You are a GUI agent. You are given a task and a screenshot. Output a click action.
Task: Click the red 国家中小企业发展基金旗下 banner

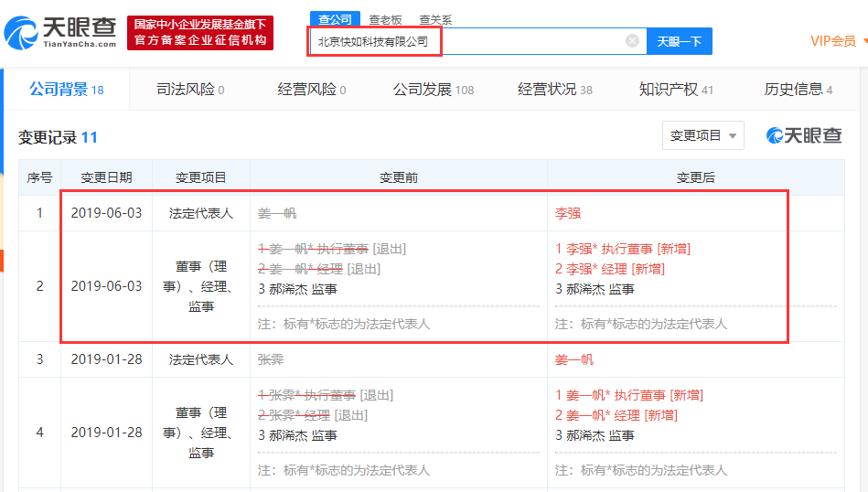[200, 33]
